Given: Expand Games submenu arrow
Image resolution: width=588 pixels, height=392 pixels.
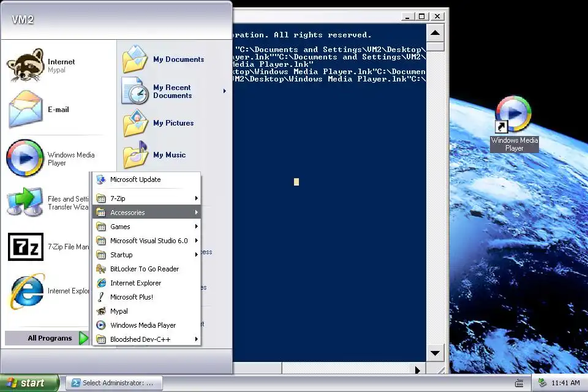Looking at the screenshot, I should (196, 226).
